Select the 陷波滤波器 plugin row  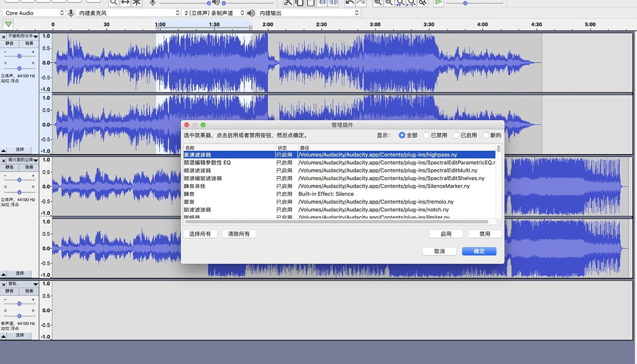point(230,209)
